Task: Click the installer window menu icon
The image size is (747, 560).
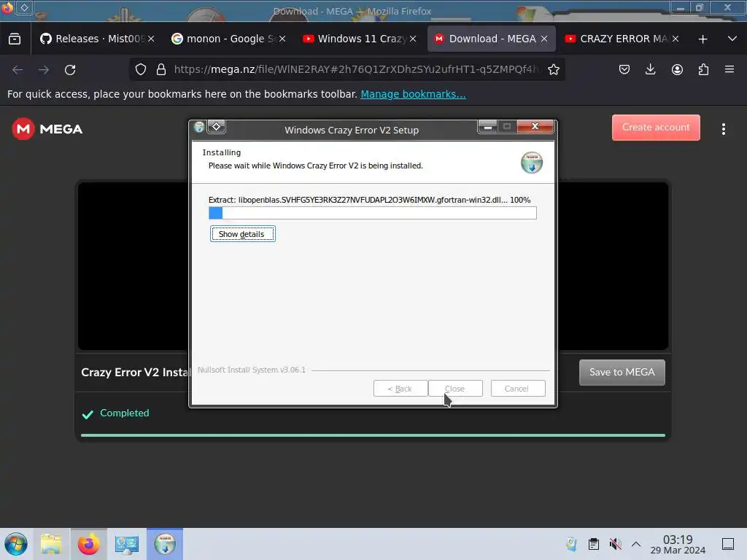Action: pos(199,127)
